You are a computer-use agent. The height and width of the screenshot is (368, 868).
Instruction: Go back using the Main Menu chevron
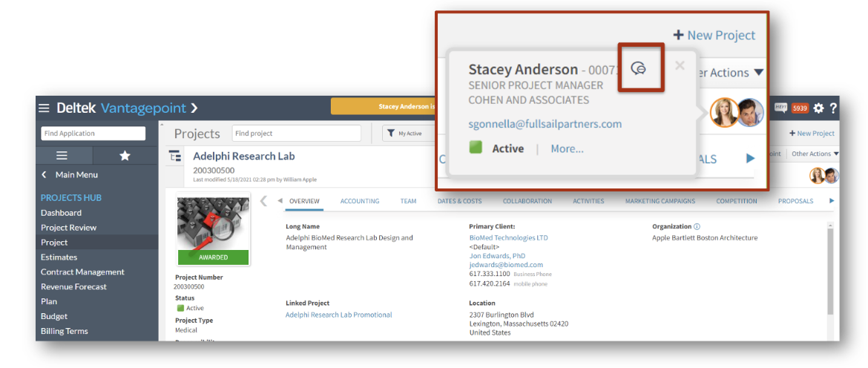coord(45,175)
